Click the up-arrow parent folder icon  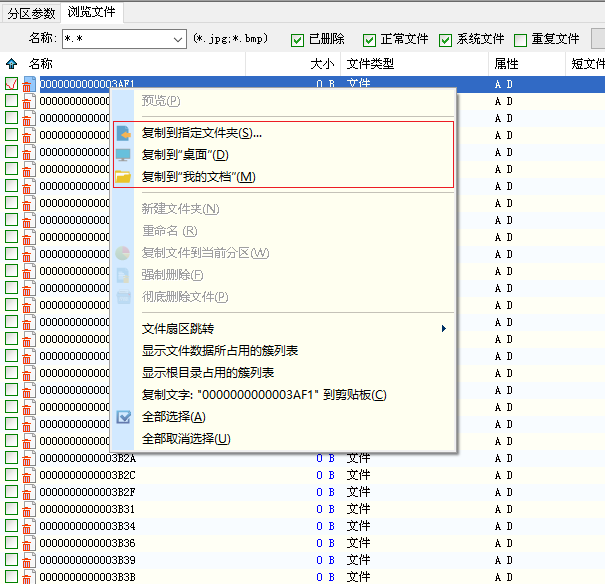12,63
